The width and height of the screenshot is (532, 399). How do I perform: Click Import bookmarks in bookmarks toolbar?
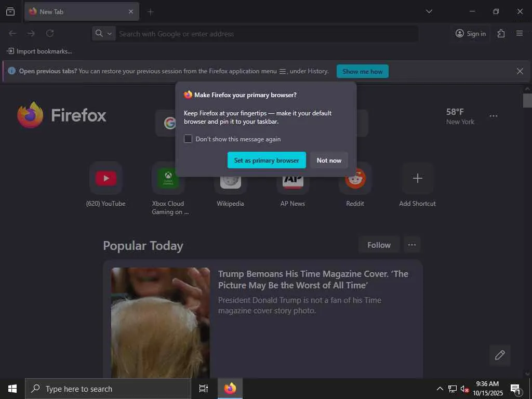tap(39, 51)
